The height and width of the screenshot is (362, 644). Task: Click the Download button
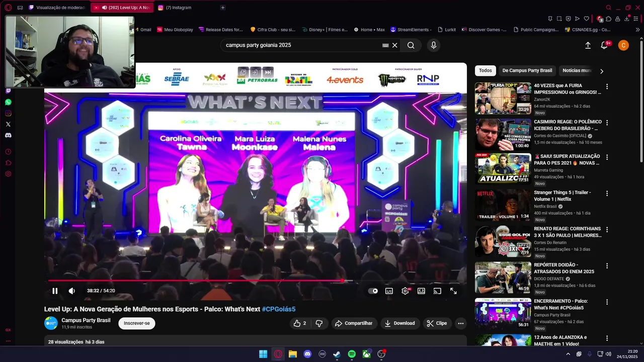[x=400, y=323]
